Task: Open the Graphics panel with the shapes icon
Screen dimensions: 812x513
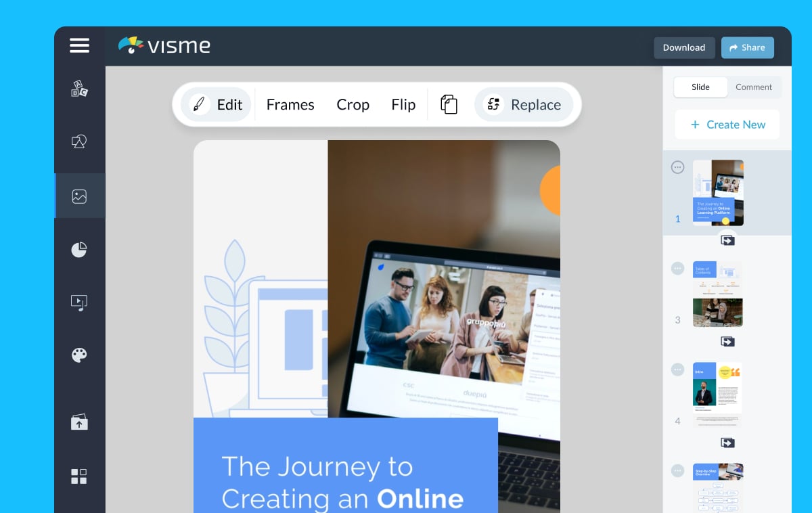Action: pos(79,141)
